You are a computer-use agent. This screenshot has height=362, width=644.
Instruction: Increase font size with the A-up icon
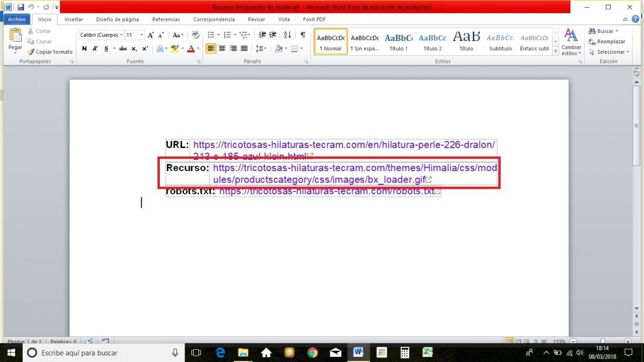(x=150, y=35)
